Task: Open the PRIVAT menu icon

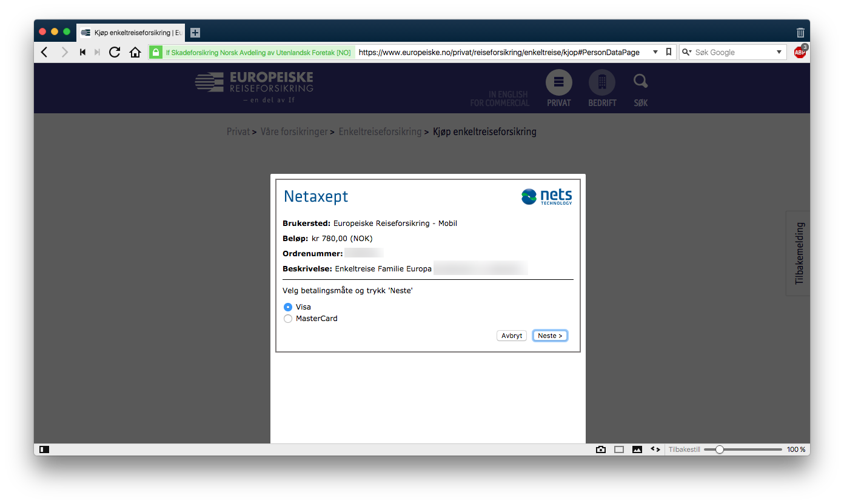Action: 558,82
